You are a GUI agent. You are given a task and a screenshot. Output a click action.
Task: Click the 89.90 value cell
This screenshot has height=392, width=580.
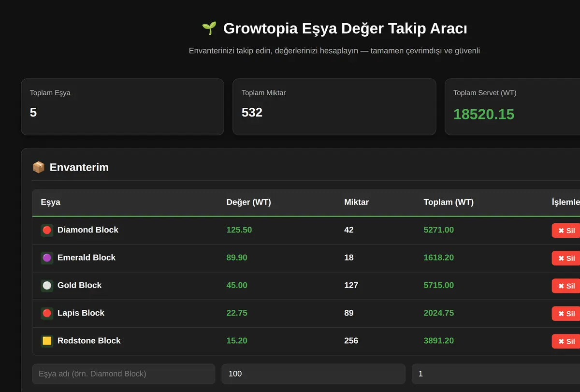coord(237,258)
